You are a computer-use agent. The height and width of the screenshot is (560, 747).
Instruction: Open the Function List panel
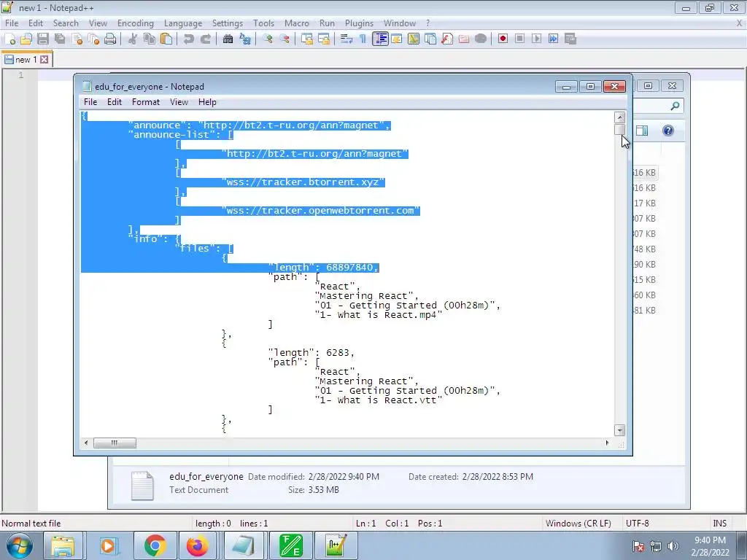(447, 39)
